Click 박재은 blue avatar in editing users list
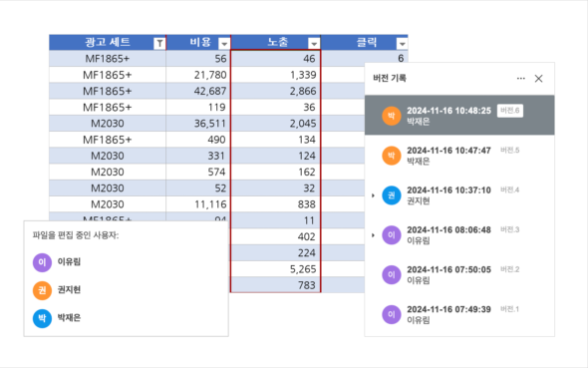The height and width of the screenshot is (368, 588). click(x=42, y=318)
